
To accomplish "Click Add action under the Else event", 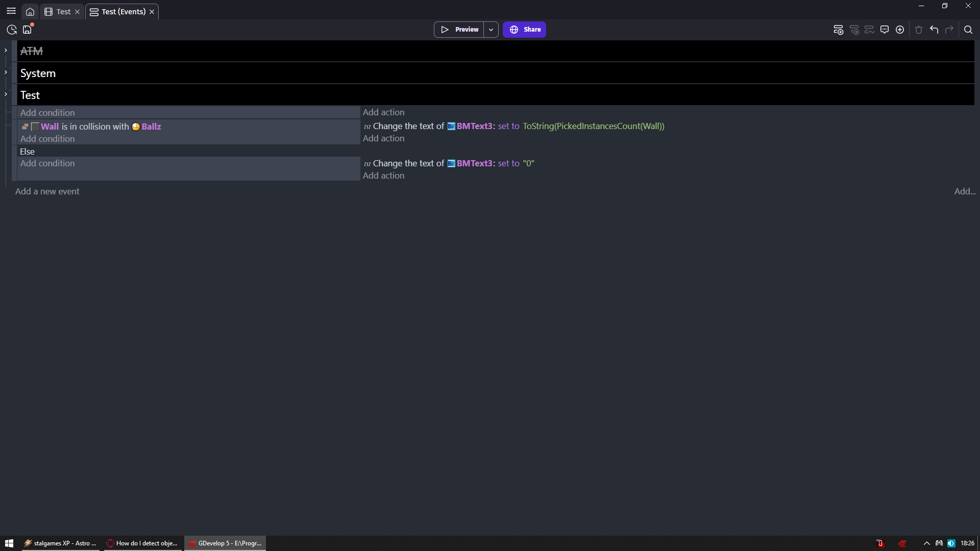I will [x=383, y=176].
